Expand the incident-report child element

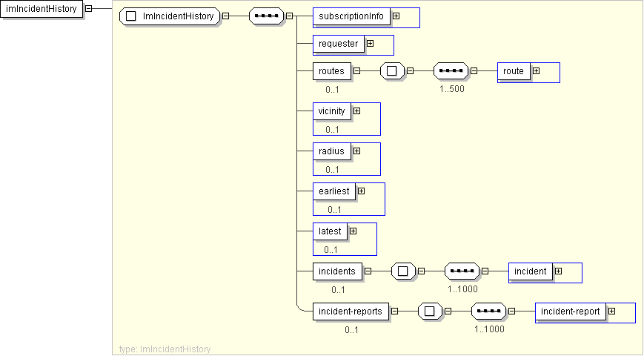pyautogui.click(x=611, y=311)
